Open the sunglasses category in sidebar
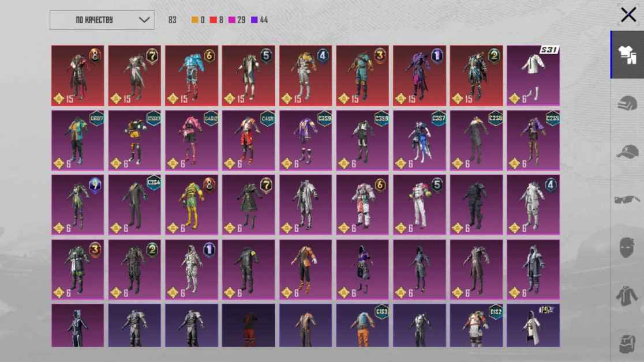 pos(627,200)
